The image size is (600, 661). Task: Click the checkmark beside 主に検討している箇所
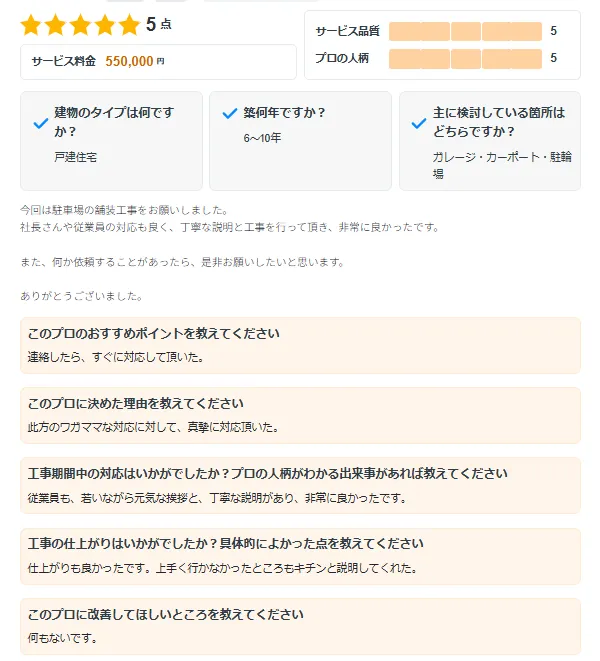tap(419, 123)
